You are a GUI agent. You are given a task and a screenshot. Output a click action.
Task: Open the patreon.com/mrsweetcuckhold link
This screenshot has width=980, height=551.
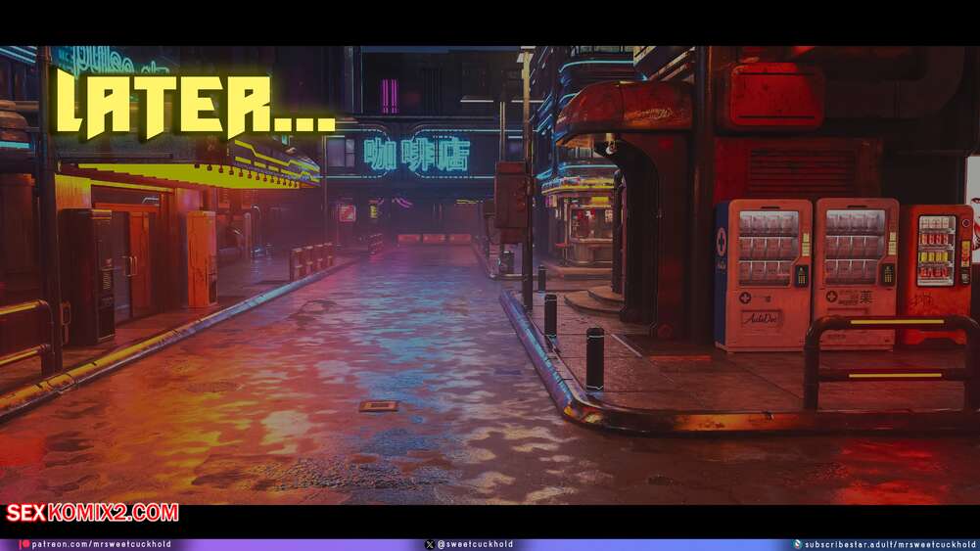[101, 544]
